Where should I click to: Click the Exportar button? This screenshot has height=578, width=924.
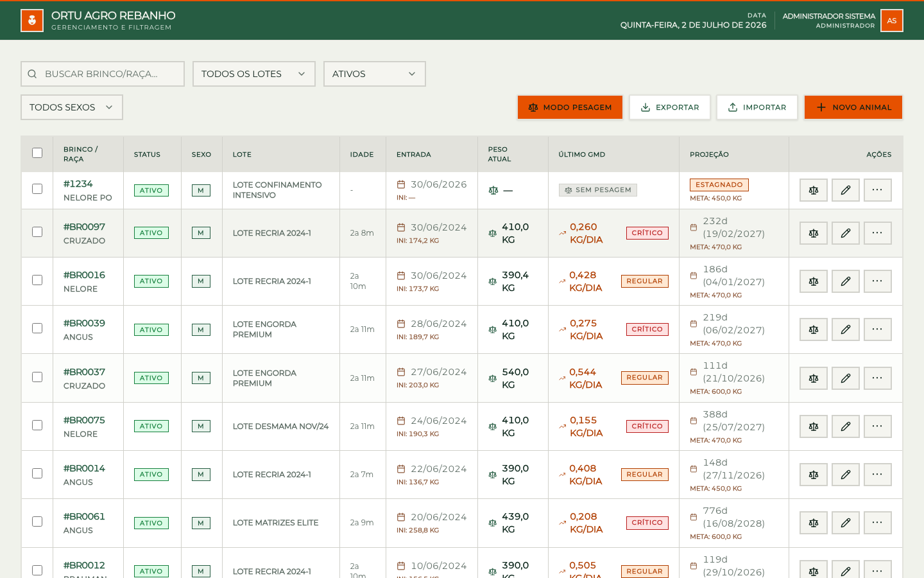670,107
